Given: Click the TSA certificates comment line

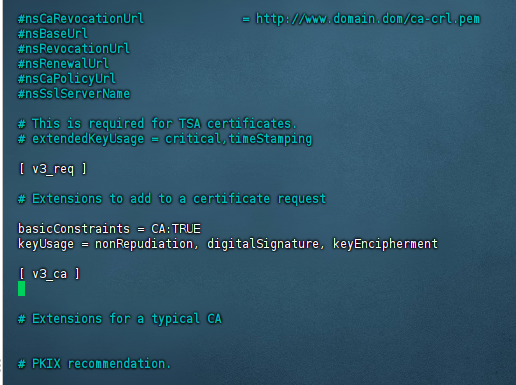Looking at the screenshot, I should tap(157, 124).
